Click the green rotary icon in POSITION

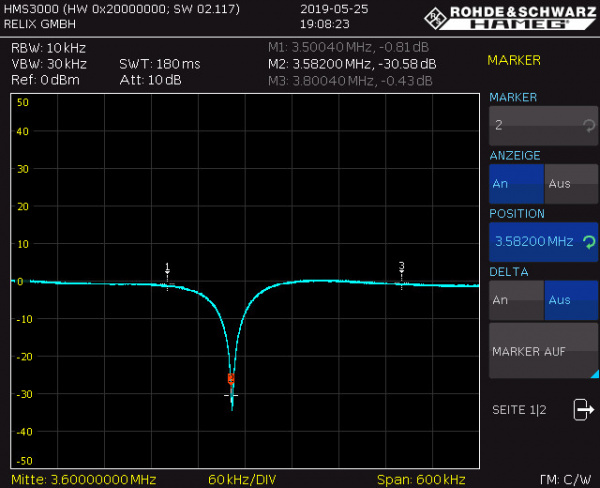coord(589,242)
